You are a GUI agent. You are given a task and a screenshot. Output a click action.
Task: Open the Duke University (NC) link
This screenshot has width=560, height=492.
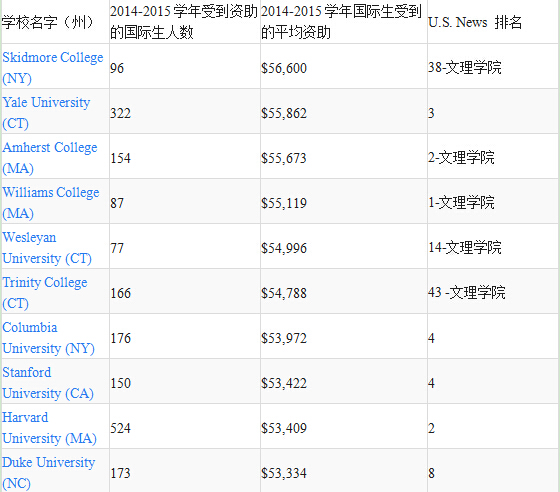[49, 473]
